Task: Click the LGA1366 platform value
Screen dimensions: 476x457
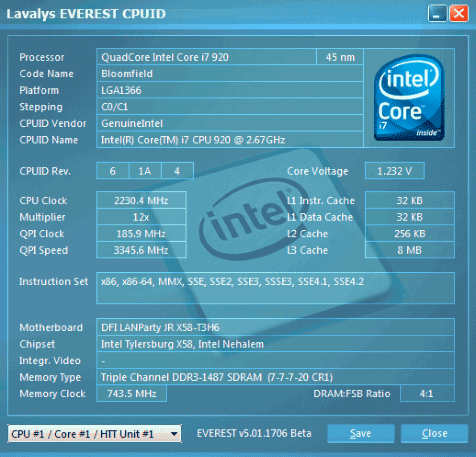Action: 230,90
